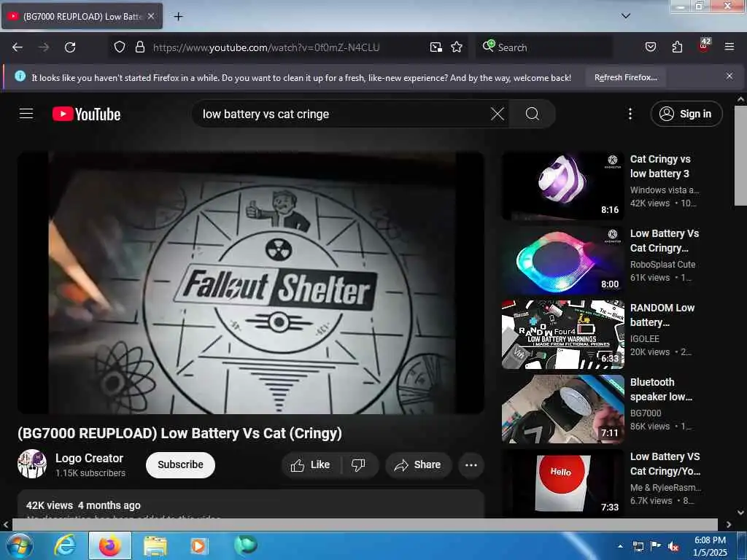Screen dimensions: 747x560
Task: Click vertical scrollbar up arrow
Action: (740, 99)
